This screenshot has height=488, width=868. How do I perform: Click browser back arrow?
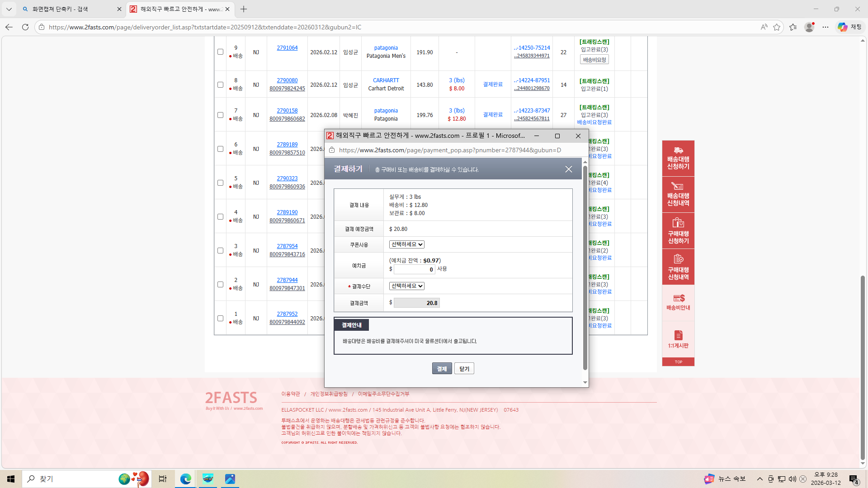click(x=9, y=27)
